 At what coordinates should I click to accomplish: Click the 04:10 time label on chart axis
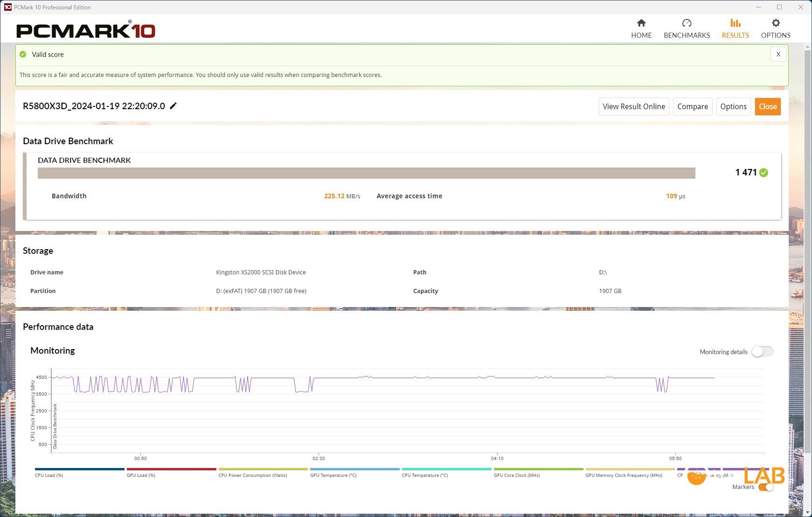497,458
